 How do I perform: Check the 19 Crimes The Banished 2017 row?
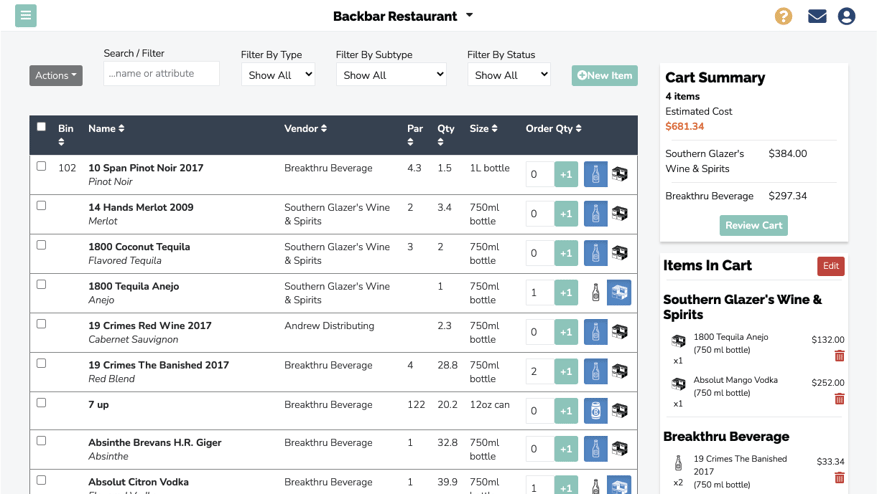click(41, 364)
